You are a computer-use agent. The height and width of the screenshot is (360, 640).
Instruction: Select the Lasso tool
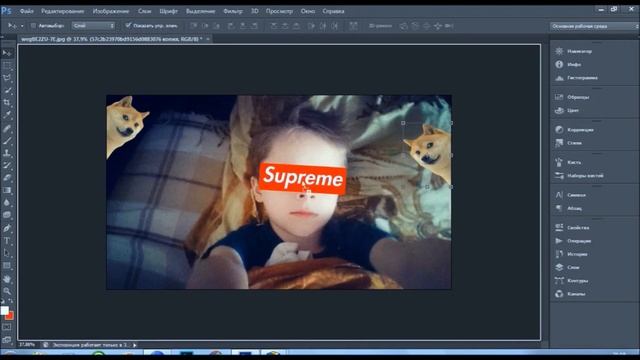coord(7,78)
